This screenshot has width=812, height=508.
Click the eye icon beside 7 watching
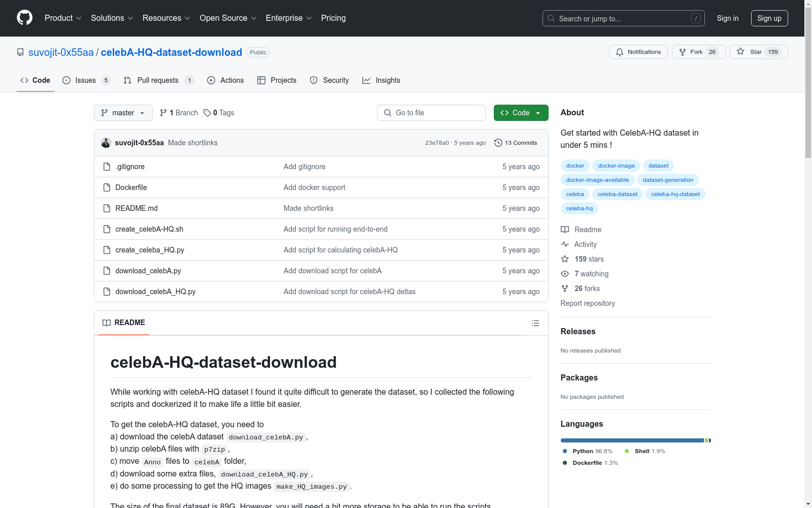click(x=565, y=274)
